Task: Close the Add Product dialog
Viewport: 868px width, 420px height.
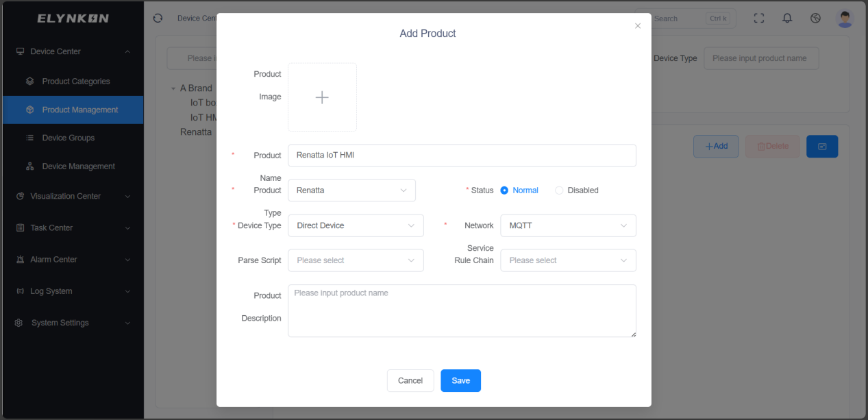Action: (638, 26)
